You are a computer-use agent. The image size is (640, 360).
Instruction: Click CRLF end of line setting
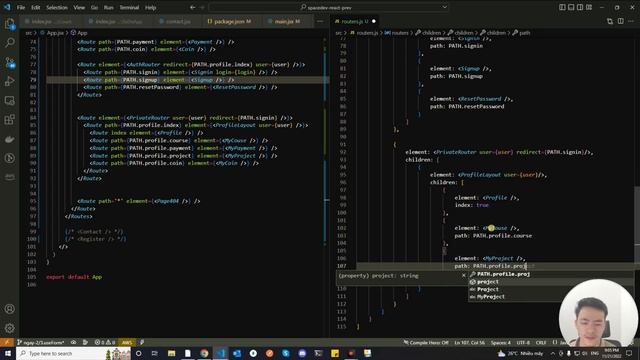(540, 342)
